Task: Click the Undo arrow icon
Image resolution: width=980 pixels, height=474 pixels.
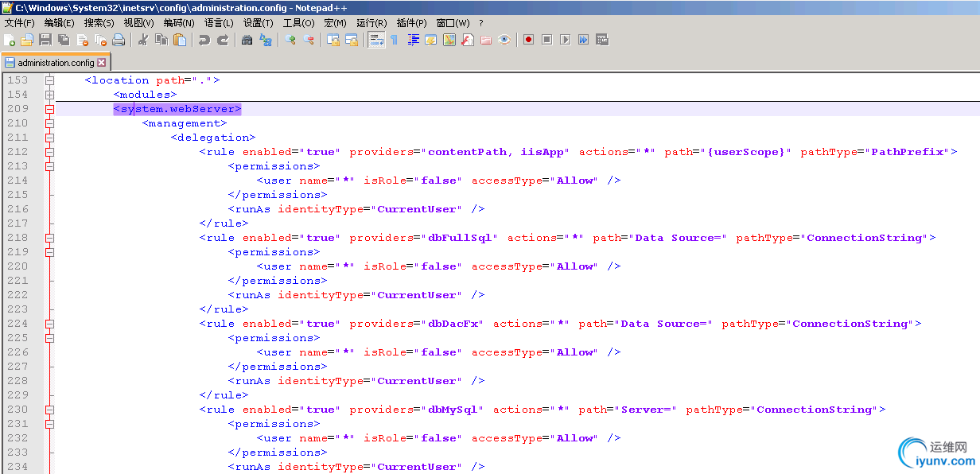Action: tap(204, 40)
